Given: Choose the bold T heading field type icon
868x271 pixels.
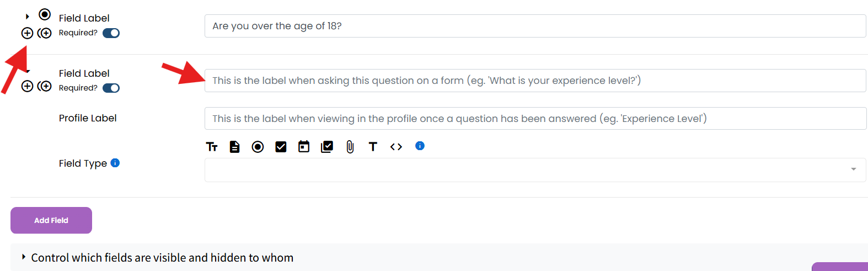Looking at the screenshot, I should point(373,147).
